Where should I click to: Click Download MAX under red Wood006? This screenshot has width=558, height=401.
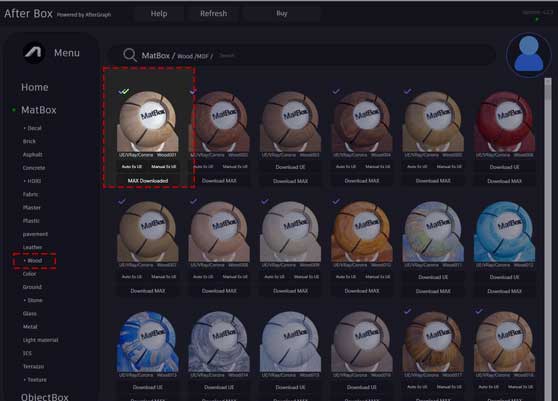coord(504,181)
